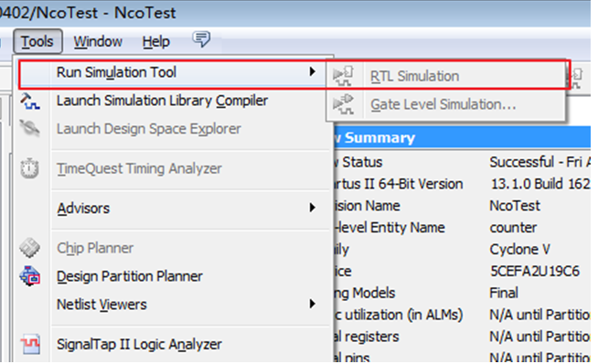Click the Status row label
Image resolution: width=598 pixels, height=364 pixels.
point(362,162)
